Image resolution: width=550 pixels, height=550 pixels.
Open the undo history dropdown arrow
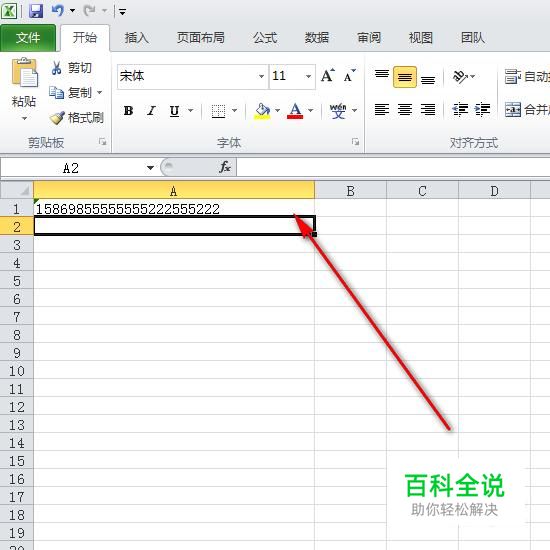point(73,11)
